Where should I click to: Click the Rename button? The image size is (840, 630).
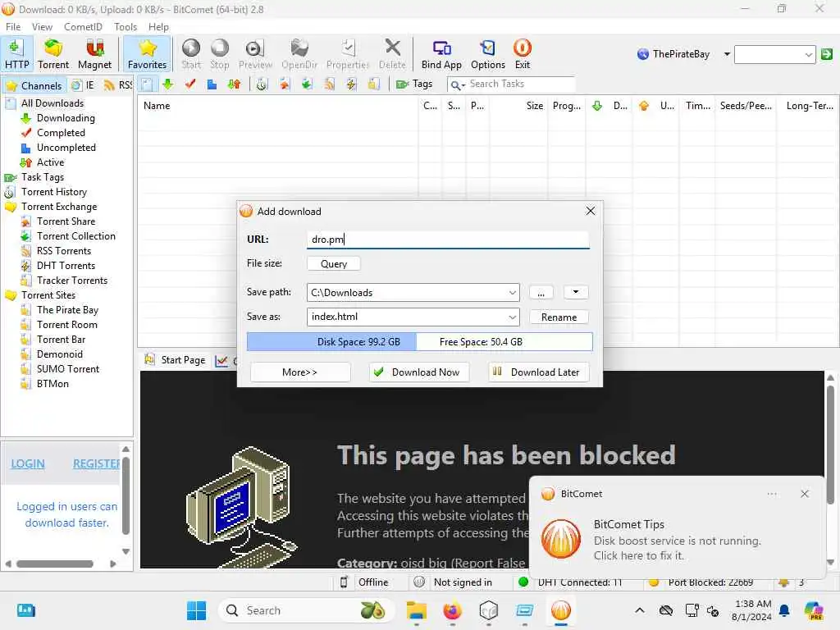point(559,317)
